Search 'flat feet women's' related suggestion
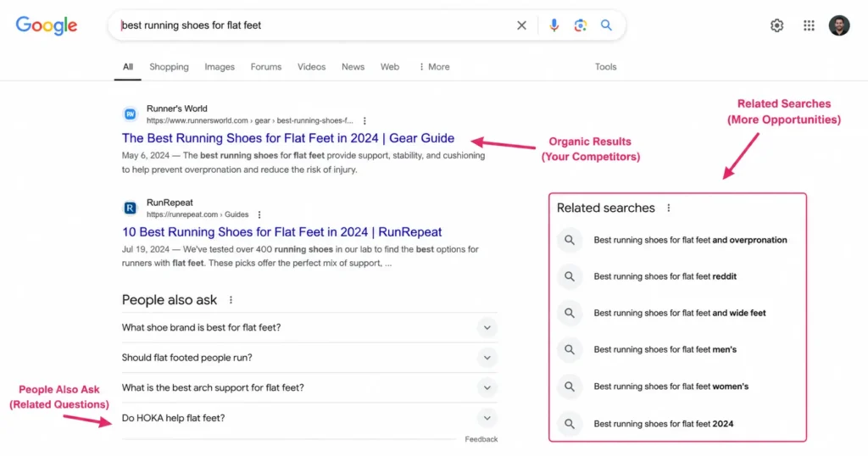Viewport: 868px width, 456px height. point(671,386)
